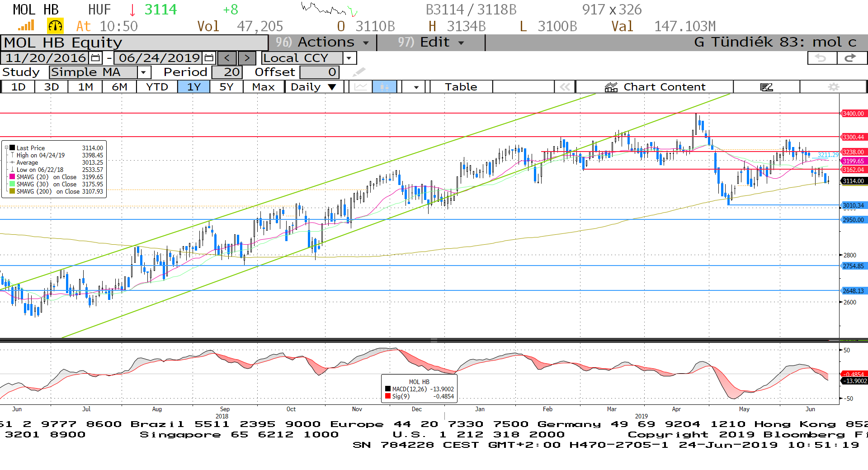
Task: Open the Table view
Action: tap(461, 87)
